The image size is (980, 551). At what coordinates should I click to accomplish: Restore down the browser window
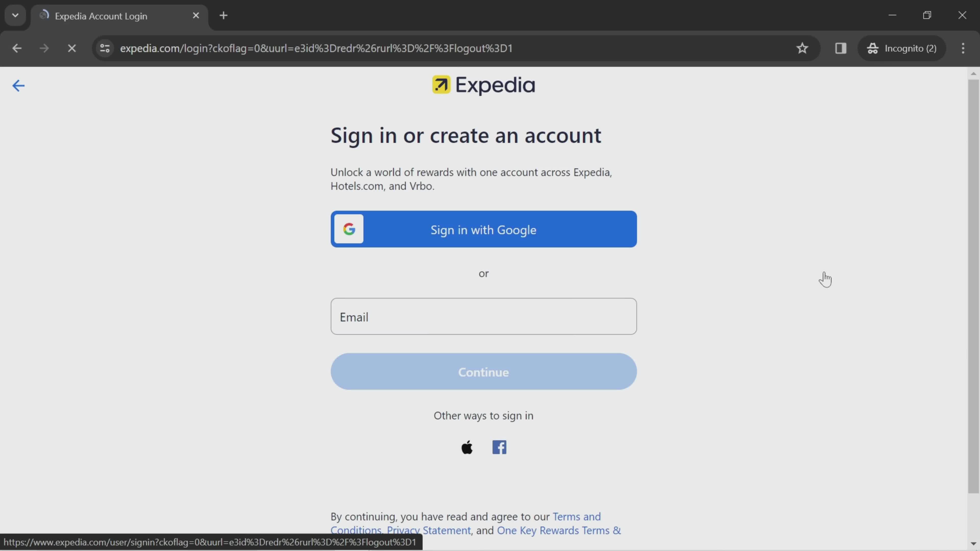click(x=927, y=15)
